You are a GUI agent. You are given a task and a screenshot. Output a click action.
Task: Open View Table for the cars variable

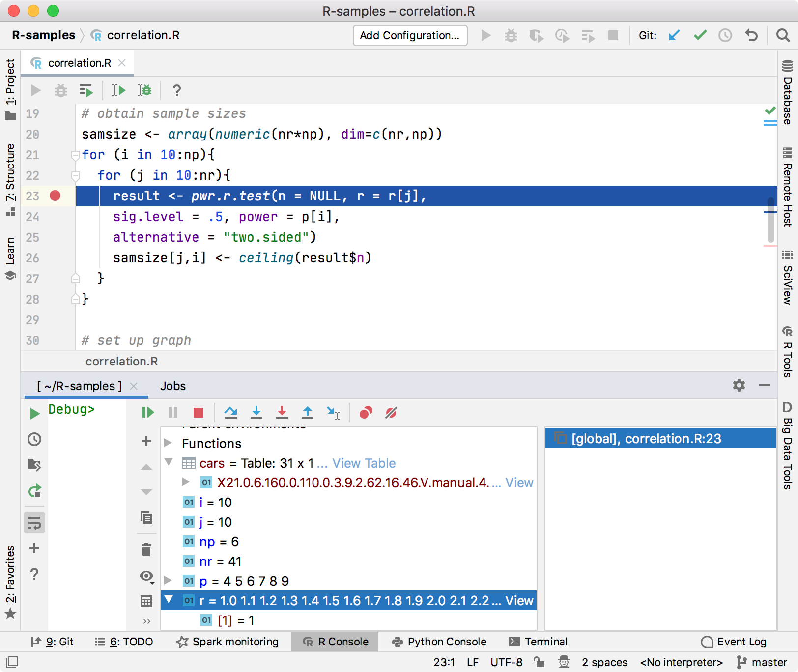click(364, 463)
